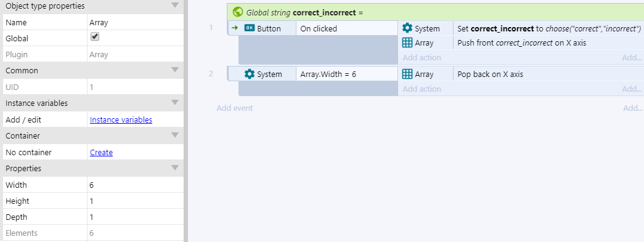
Task: Collapse the Common section
Action: [175, 70]
